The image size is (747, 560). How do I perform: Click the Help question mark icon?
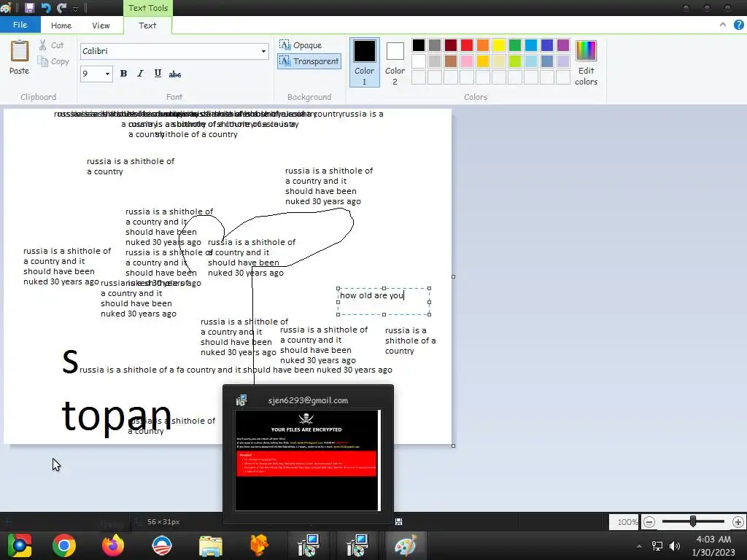coord(739,26)
